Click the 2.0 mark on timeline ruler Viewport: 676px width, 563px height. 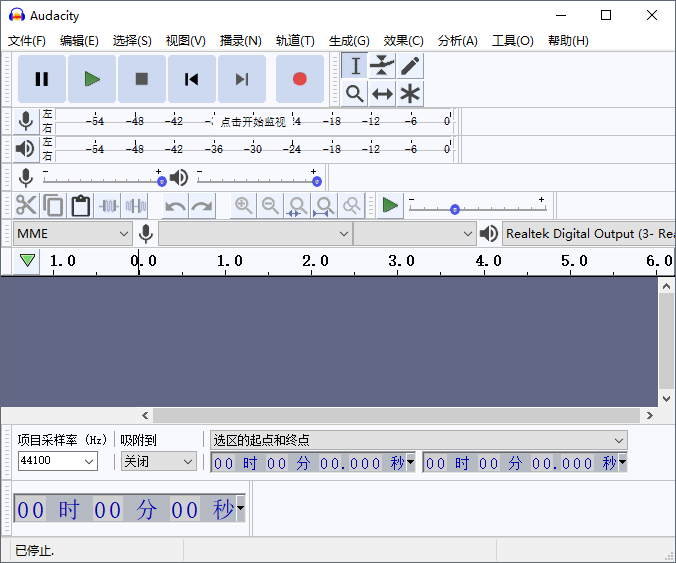tap(315, 260)
